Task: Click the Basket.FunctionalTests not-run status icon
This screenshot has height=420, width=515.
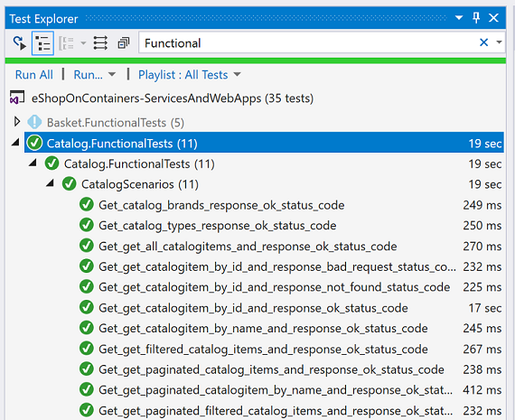Action: (x=34, y=122)
